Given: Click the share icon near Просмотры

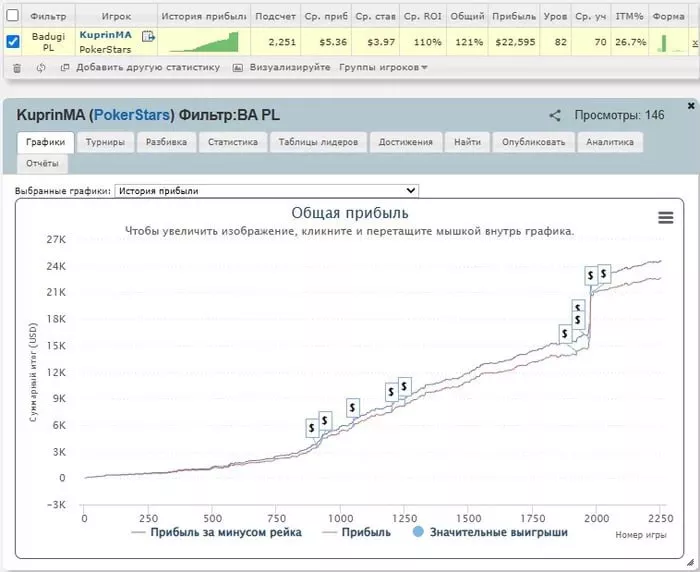Looking at the screenshot, I should click(554, 116).
